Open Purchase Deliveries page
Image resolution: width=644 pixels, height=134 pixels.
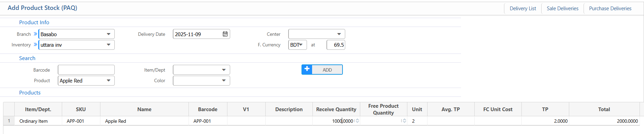[x=610, y=9]
